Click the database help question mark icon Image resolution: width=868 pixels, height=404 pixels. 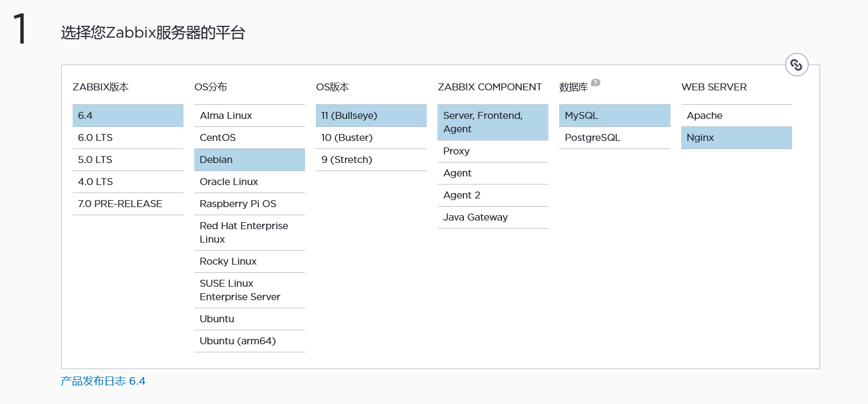[595, 82]
